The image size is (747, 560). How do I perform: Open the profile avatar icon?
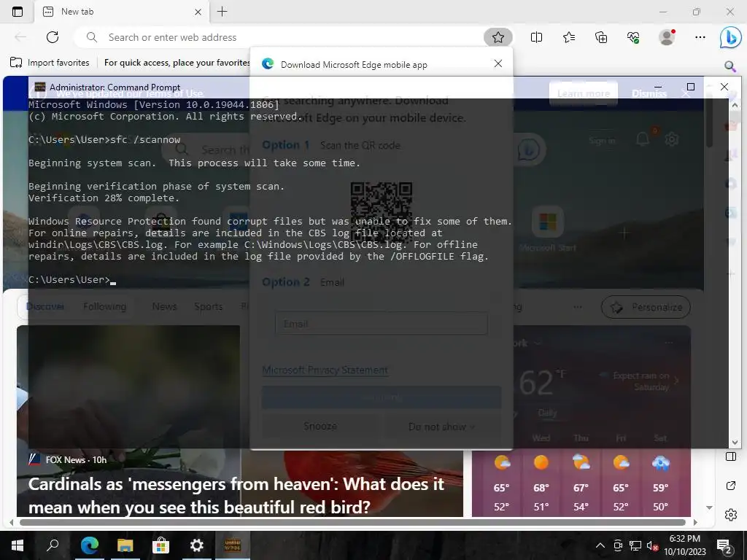(x=667, y=36)
